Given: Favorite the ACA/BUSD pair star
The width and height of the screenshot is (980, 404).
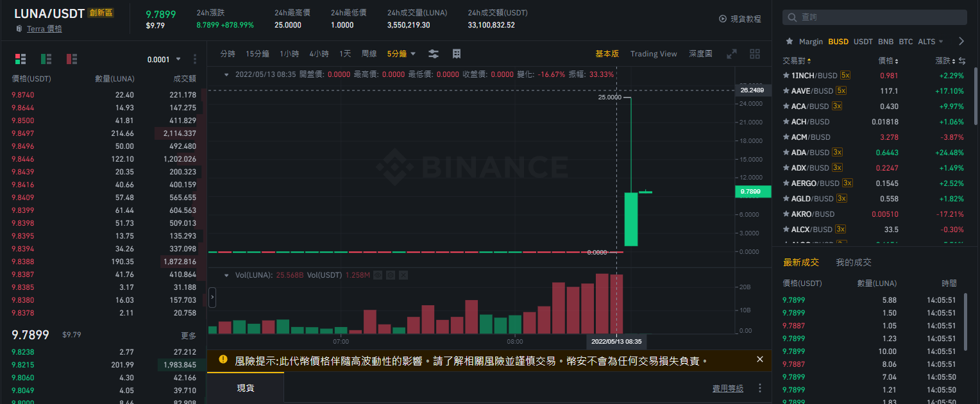Looking at the screenshot, I should point(786,106).
